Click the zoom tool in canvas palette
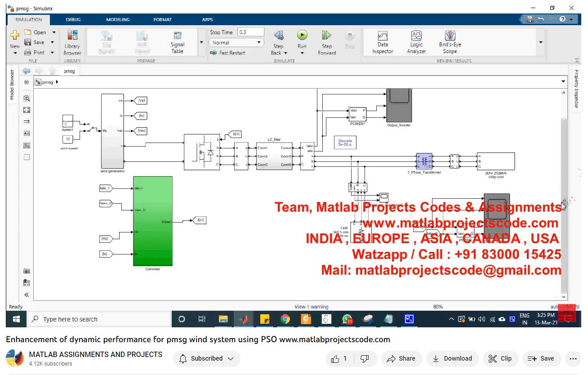This screenshot has width=588, height=375. (27, 98)
